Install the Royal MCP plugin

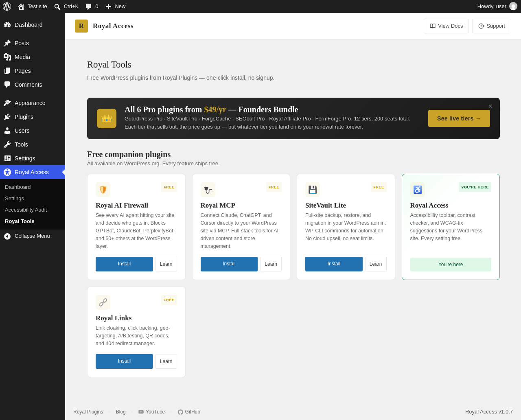point(229,264)
